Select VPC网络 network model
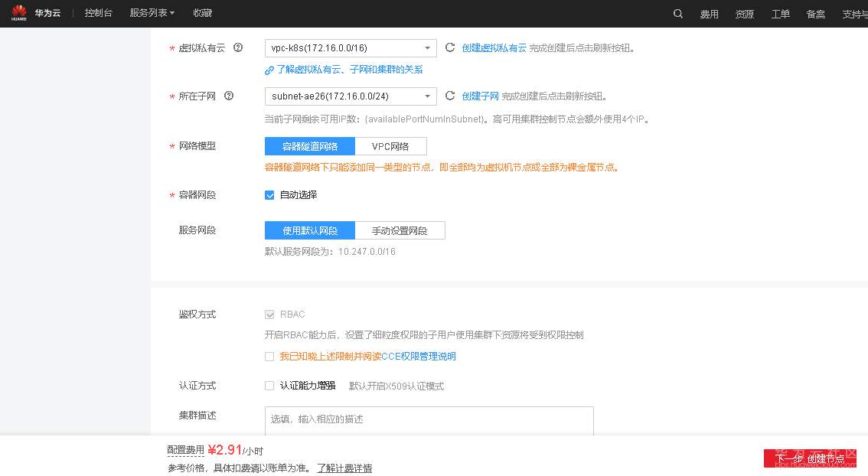 391,146
